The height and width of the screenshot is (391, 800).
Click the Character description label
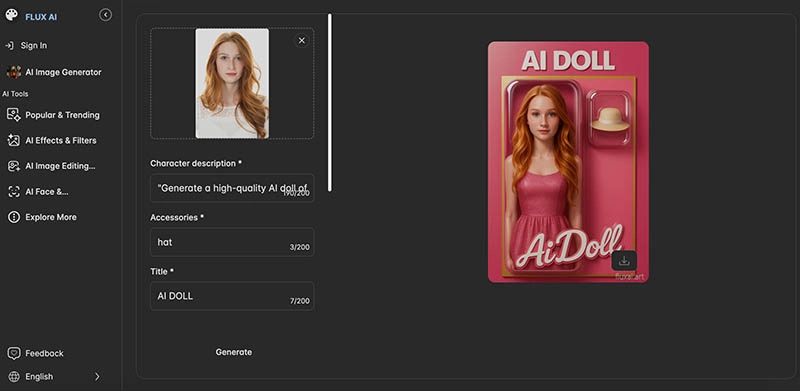pyautogui.click(x=196, y=163)
